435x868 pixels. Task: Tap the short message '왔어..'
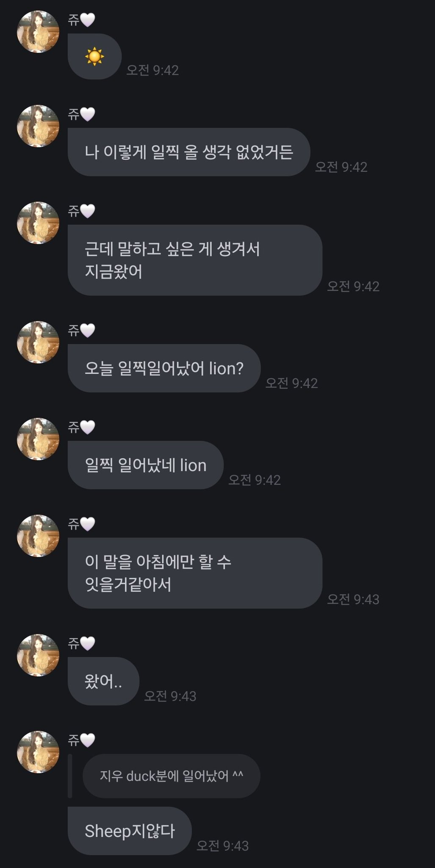[x=103, y=681]
